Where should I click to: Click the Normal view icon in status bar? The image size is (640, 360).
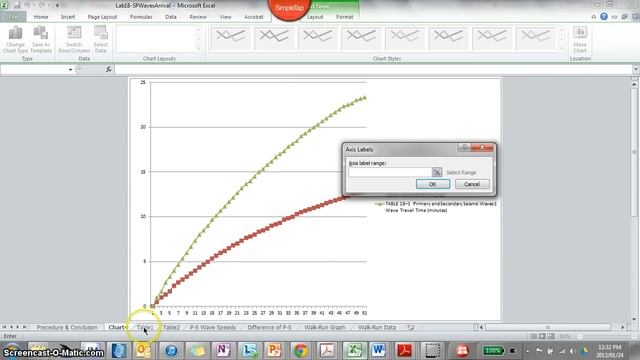point(533,336)
